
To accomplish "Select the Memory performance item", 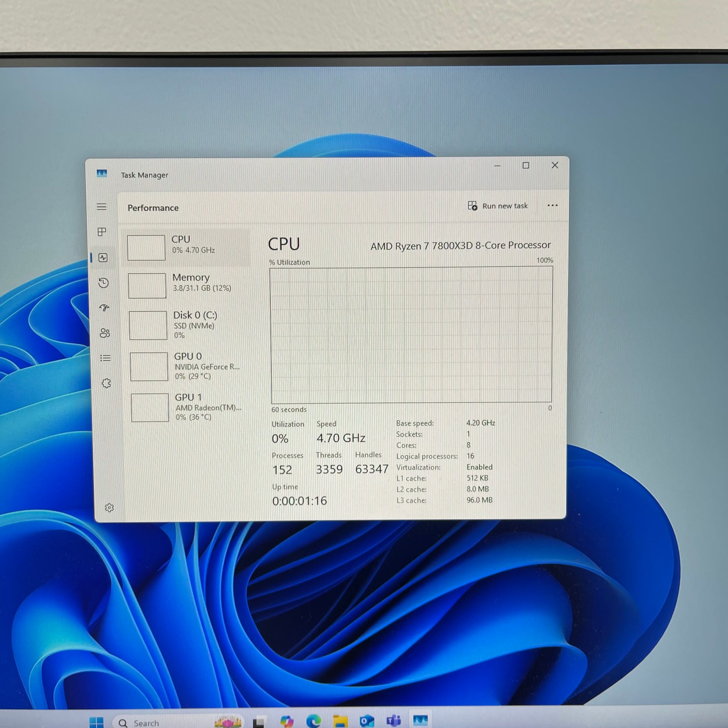I will (189, 285).
